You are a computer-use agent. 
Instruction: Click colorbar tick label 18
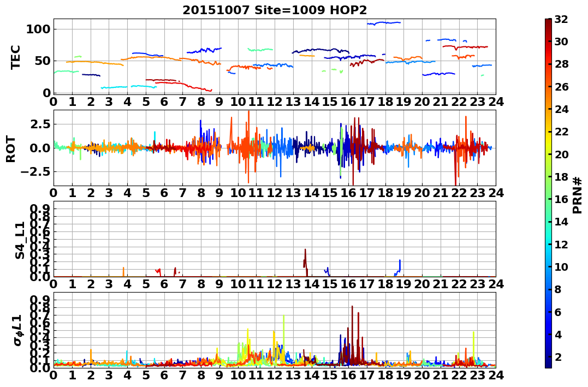(561, 177)
